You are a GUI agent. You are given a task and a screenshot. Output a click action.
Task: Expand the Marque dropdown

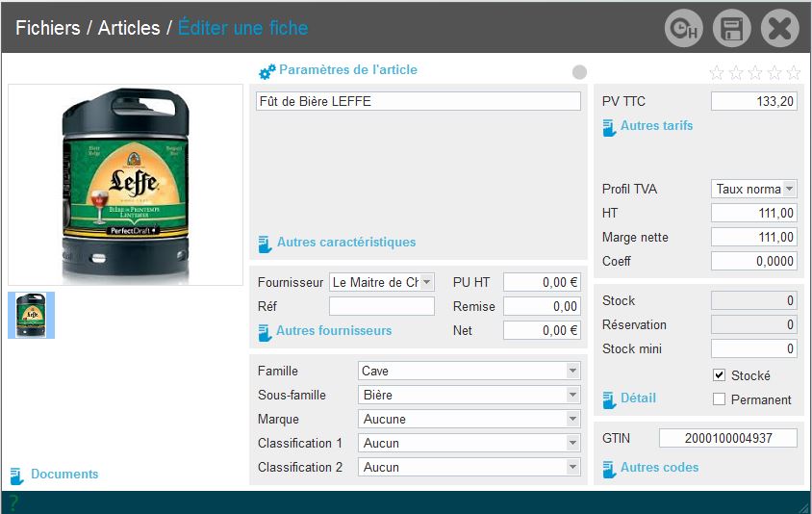pyautogui.click(x=469, y=419)
